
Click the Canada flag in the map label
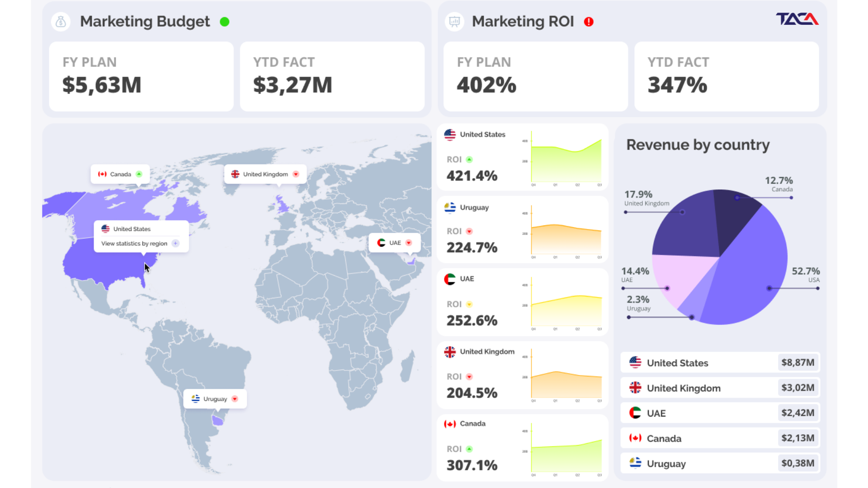click(x=103, y=174)
